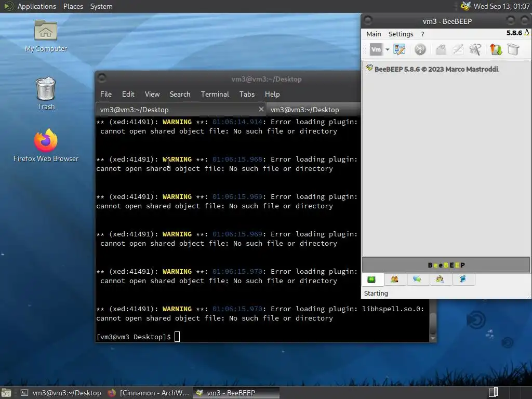This screenshot has width=532, height=399.
Task: Click the greyed envelope attachment icon in BeeBEEP
Action: pos(441,49)
